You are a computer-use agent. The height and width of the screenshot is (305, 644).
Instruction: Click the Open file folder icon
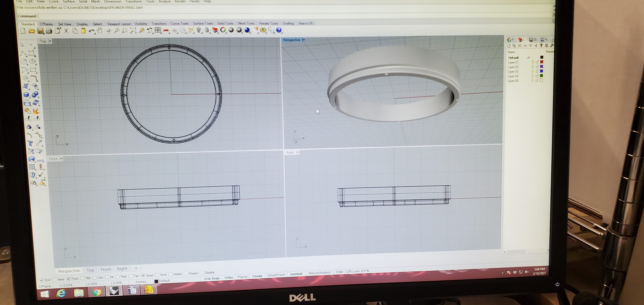pos(32,31)
